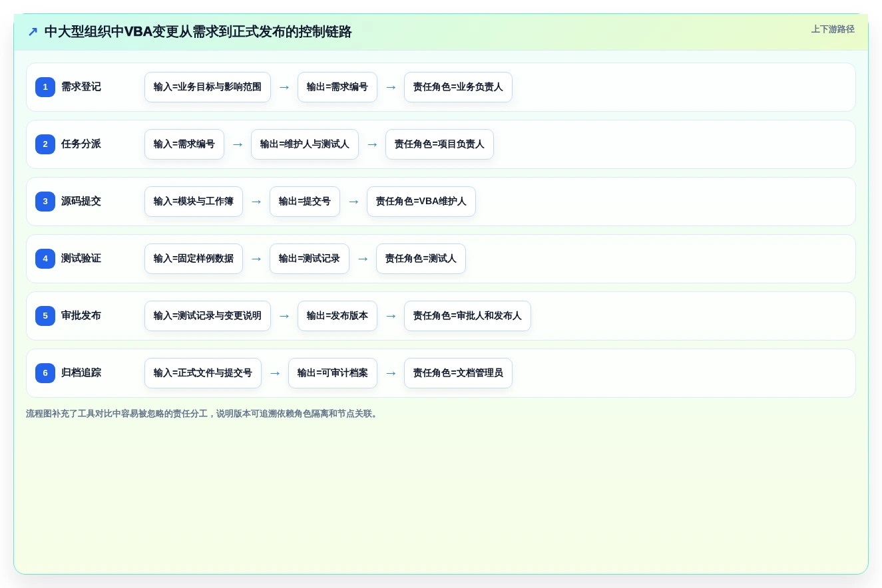Click step number badge 2
The width and height of the screenshot is (882, 588).
click(x=45, y=144)
